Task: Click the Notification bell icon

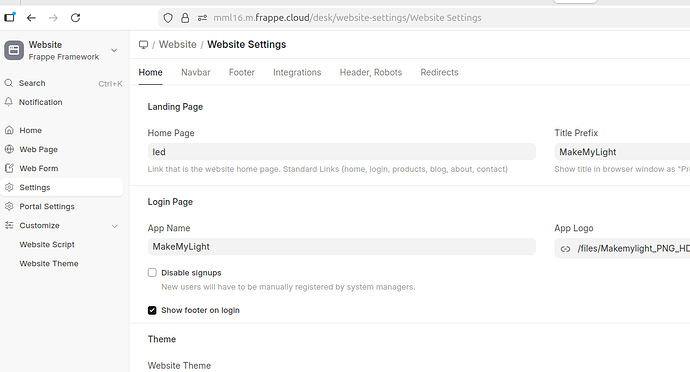Action: pyautogui.click(x=8, y=102)
